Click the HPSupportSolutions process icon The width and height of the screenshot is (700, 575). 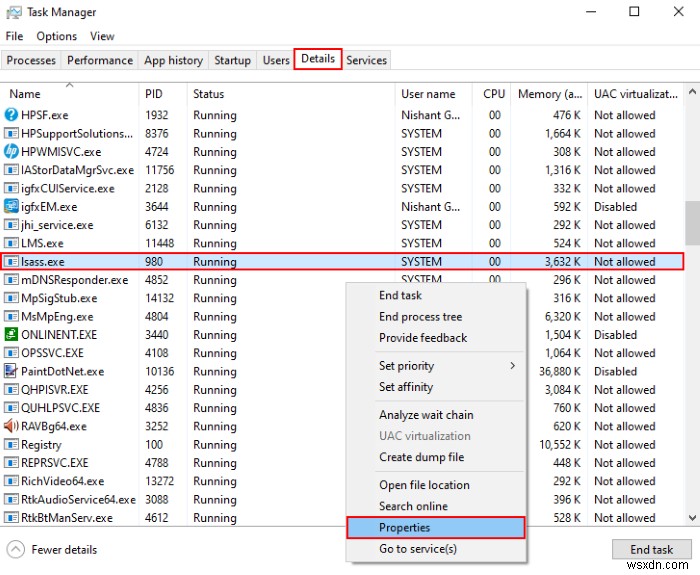point(11,133)
